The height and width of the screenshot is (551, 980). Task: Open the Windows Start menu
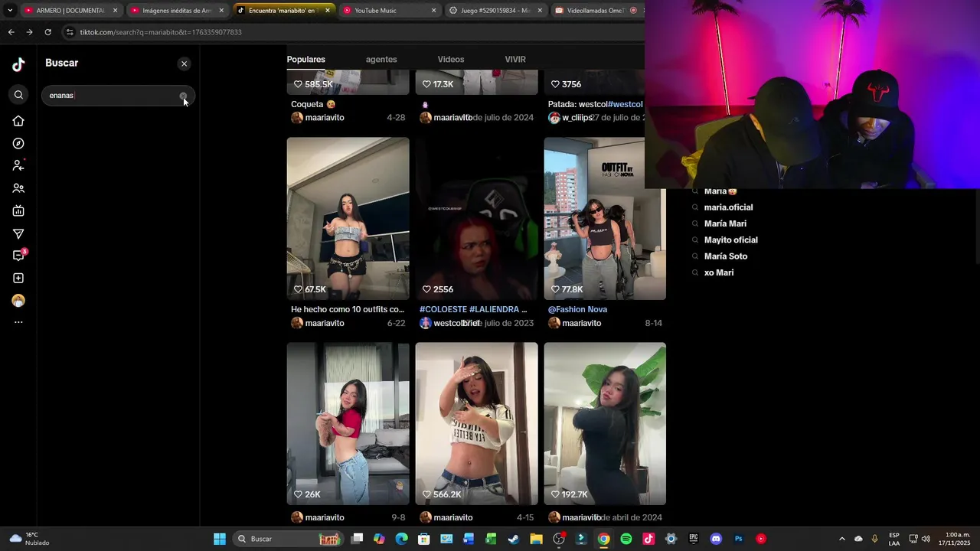(220, 539)
